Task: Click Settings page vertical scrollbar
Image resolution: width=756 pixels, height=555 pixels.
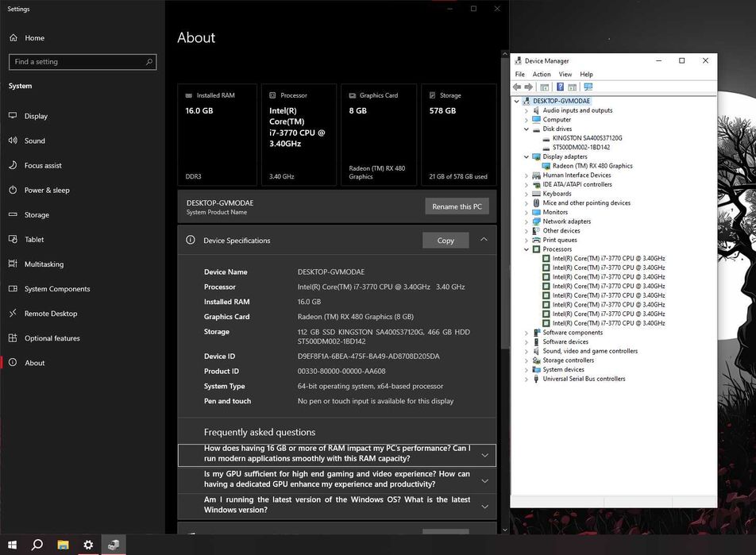Action: 505,202
